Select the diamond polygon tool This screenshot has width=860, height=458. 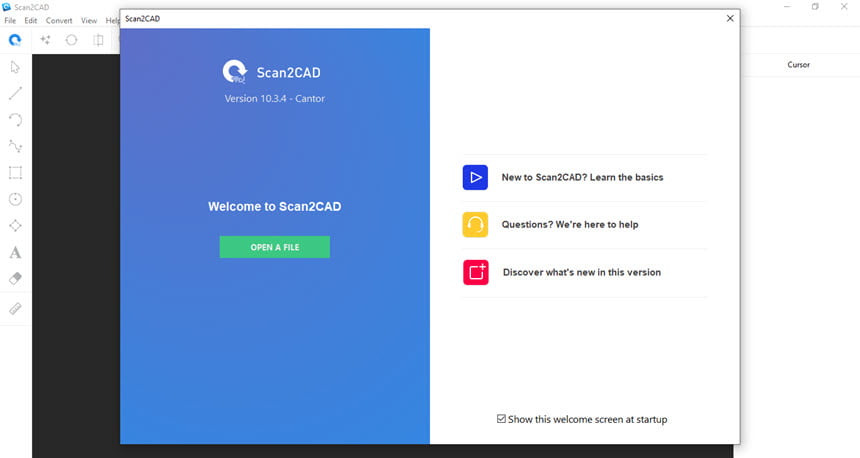[x=15, y=225]
